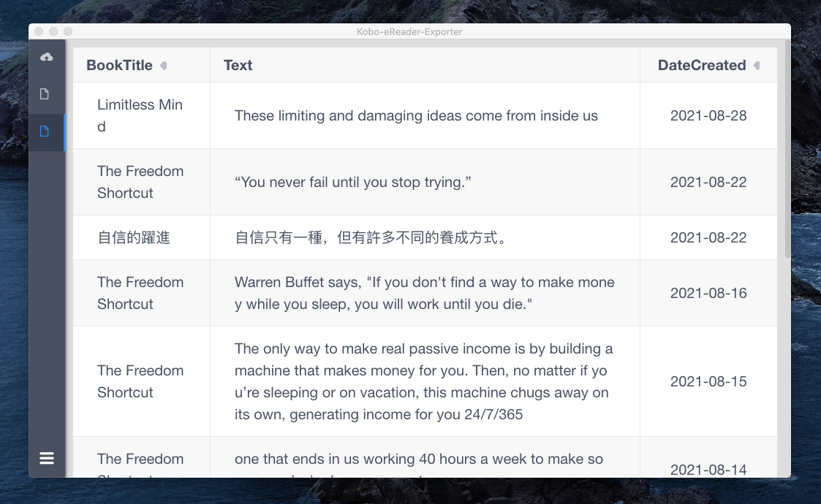The height and width of the screenshot is (504, 821).
Task: Click the 2021-08-28 date cell
Action: click(x=708, y=115)
